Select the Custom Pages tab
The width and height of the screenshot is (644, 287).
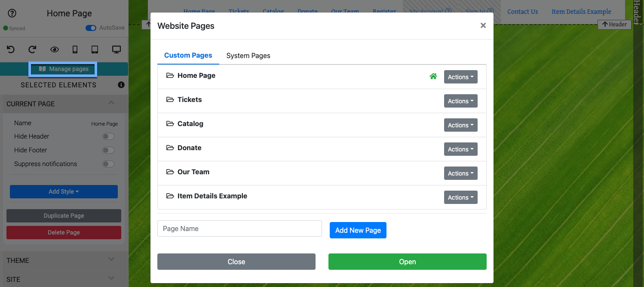pyautogui.click(x=188, y=56)
